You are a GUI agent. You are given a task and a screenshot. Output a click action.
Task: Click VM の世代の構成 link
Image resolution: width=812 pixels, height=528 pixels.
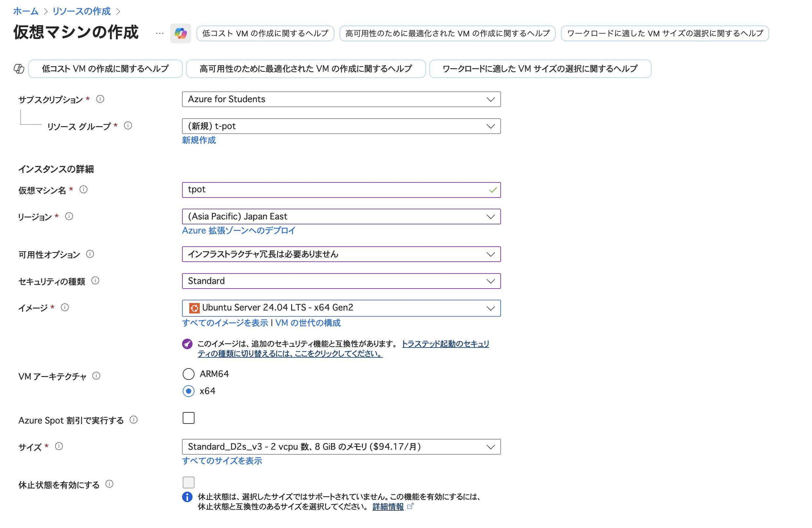[x=308, y=323]
